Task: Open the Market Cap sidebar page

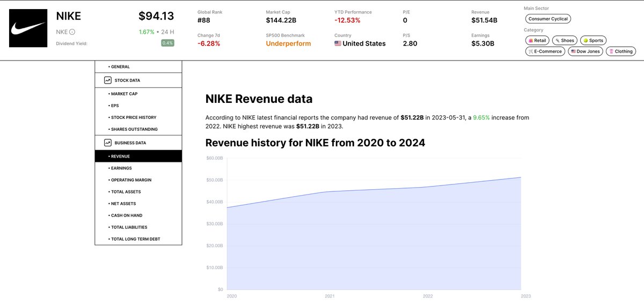Action: pyautogui.click(x=138, y=94)
